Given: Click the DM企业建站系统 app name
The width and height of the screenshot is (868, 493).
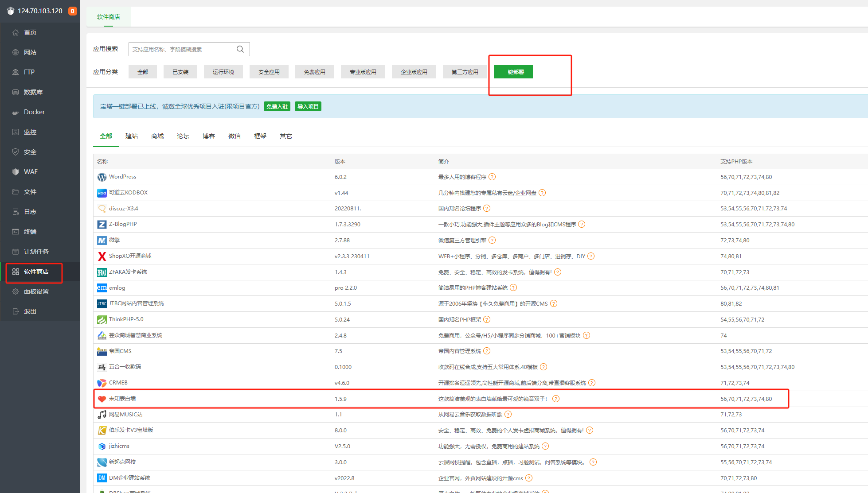Looking at the screenshot, I should 130,478.
